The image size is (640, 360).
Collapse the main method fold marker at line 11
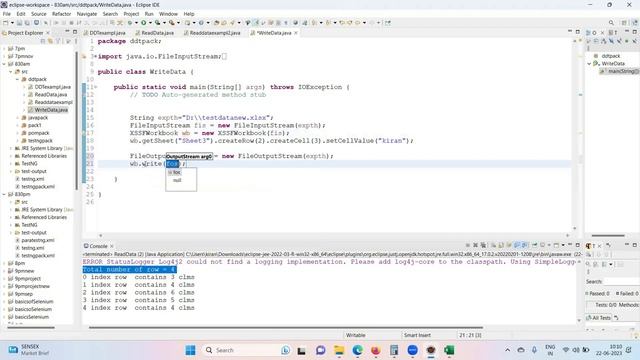tap(96, 87)
